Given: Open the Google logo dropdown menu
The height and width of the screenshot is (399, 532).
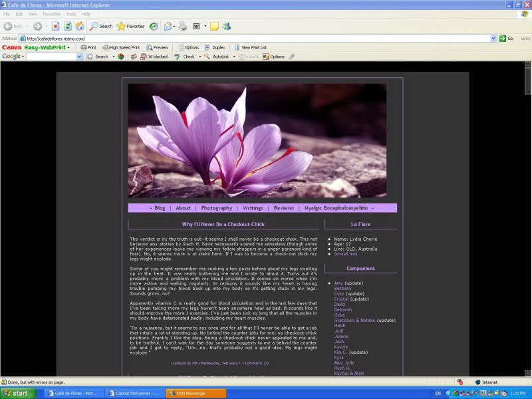Looking at the screenshot, I should coord(23,57).
